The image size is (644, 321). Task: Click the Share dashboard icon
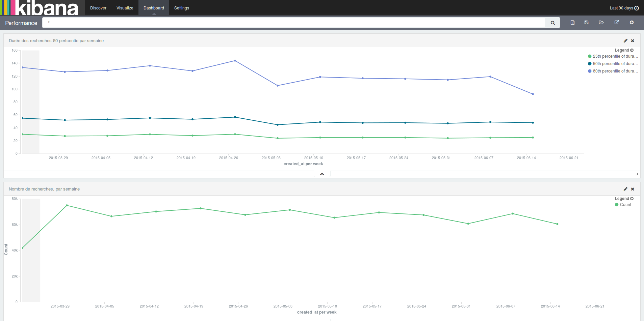pyautogui.click(x=617, y=23)
